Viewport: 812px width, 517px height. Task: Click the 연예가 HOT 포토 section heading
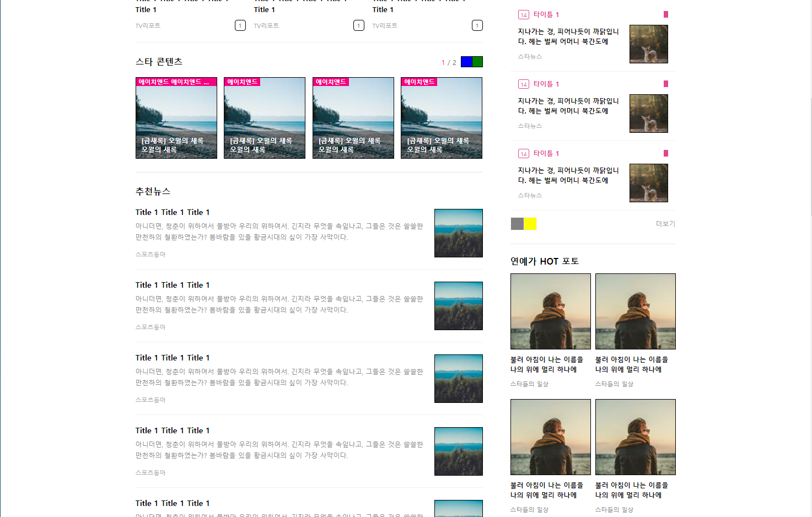(545, 261)
